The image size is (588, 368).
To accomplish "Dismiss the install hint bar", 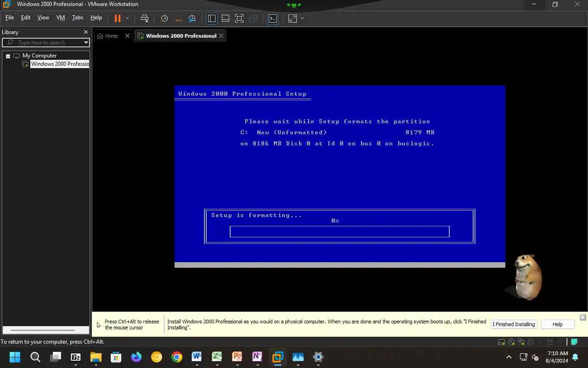I will pyautogui.click(x=582, y=317).
